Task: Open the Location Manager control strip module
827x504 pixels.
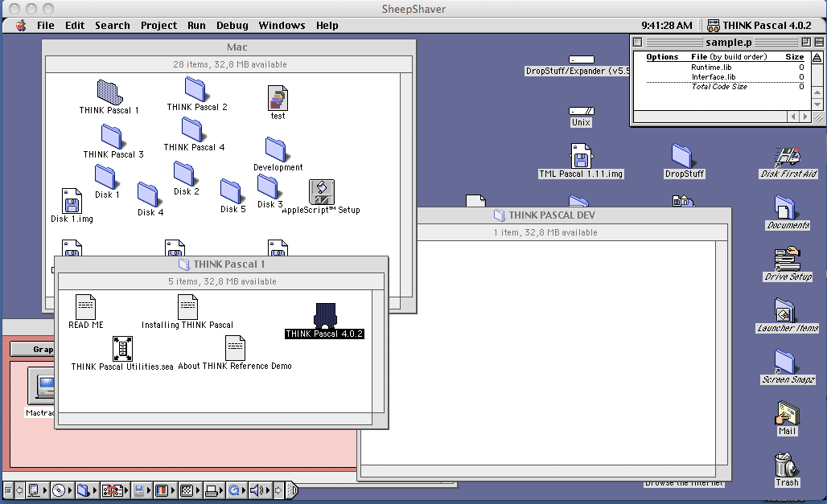Action: click(115, 491)
